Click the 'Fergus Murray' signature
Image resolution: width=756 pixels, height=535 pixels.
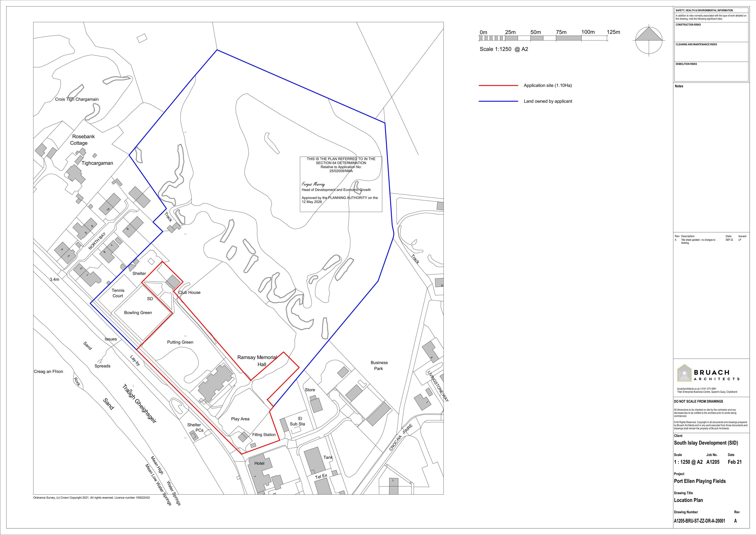313,184
